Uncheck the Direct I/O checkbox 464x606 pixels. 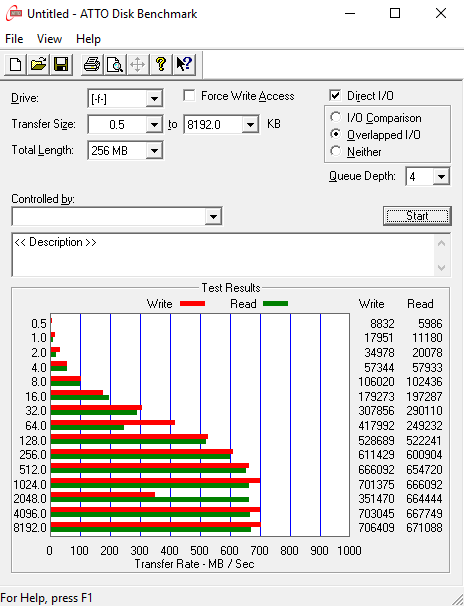pyautogui.click(x=335, y=95)
